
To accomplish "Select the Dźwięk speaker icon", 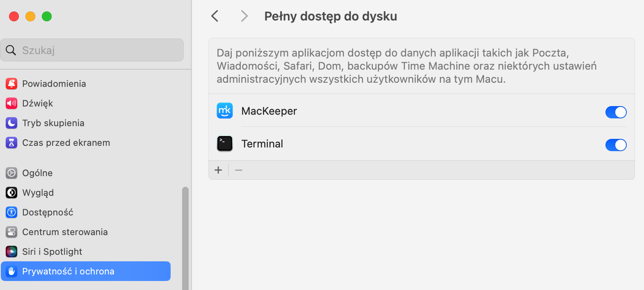I will (x=11, y=103).
